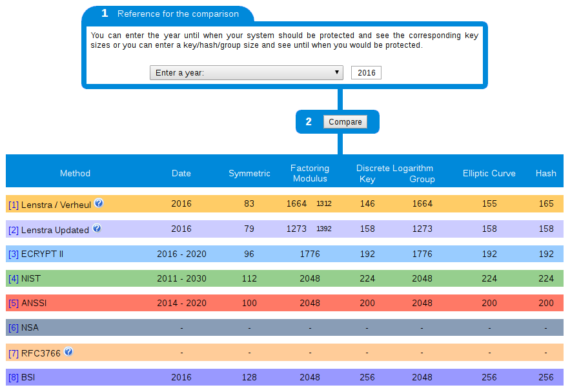Open reference link [2]
Viewport: 570px width, 392px height.
tap(14, 230)
